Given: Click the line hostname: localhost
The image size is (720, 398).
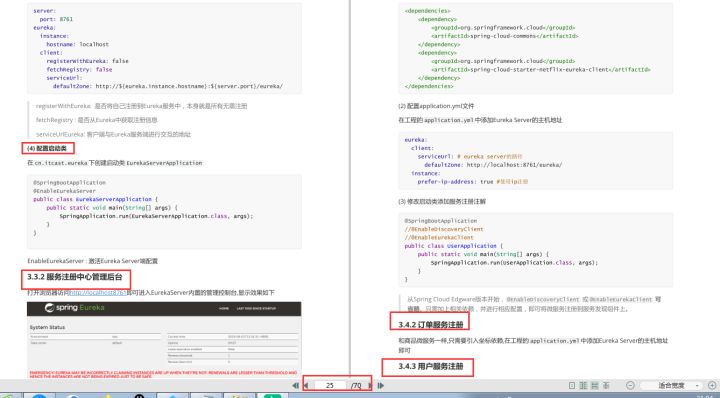Looking at the screenshot, I should [x=77, y=45].
